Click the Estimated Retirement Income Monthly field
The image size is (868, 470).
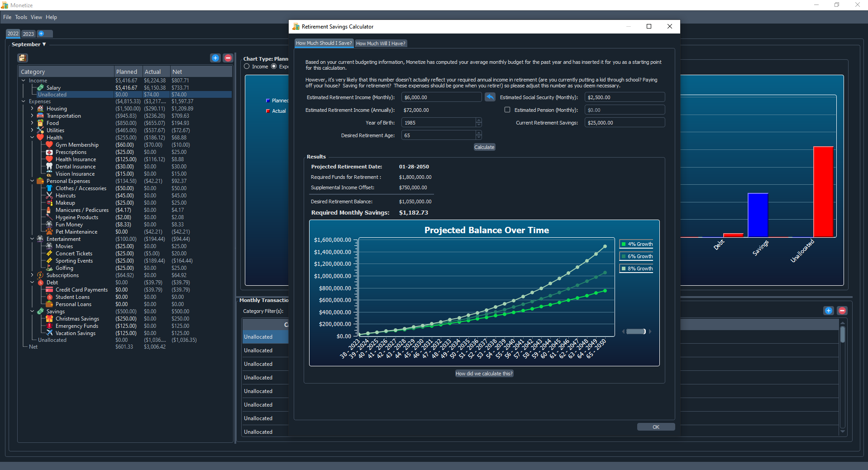(x=441, y=97)
